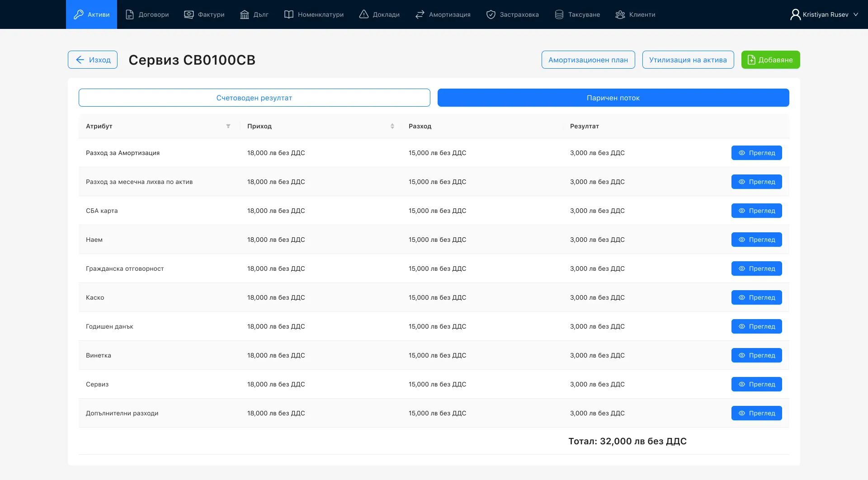Viewport: 868px width, 480px height.
Task: Click the bank building icon beside Дълг
Action: pyautogui.click(x=245, y=14)
